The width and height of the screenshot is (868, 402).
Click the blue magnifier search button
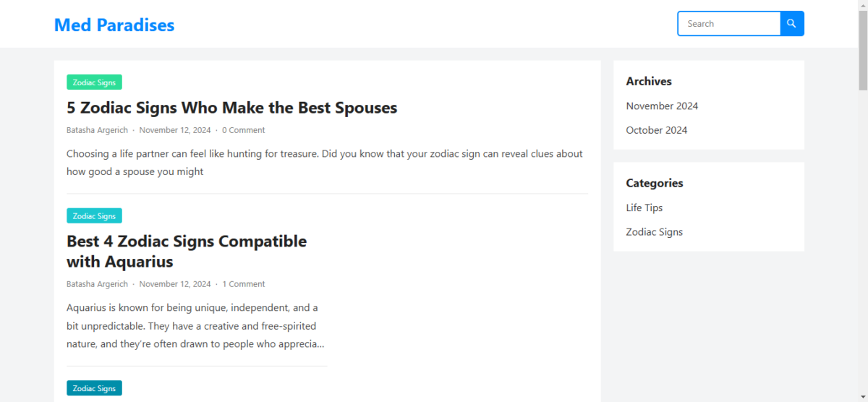[x=792, y=24]
